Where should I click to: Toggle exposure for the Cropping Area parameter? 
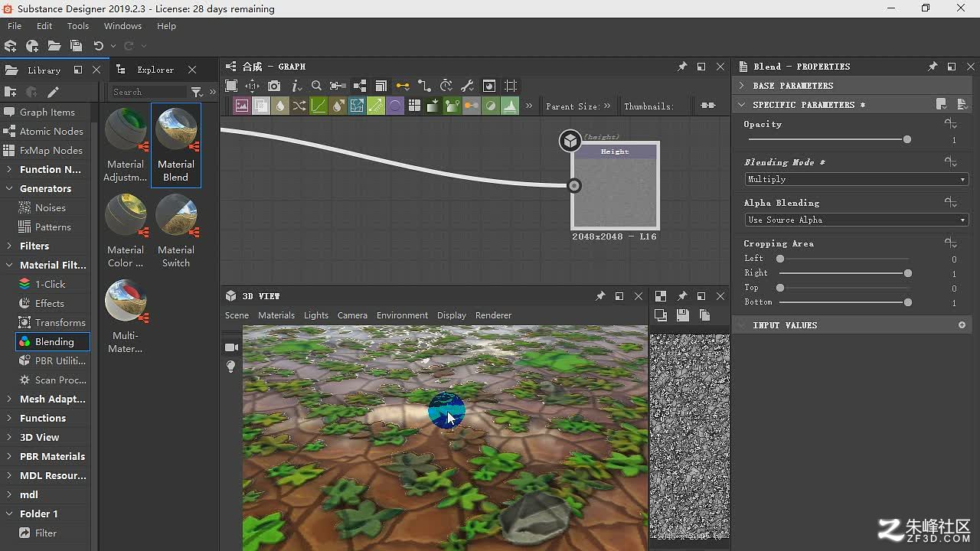pos(951,243)
